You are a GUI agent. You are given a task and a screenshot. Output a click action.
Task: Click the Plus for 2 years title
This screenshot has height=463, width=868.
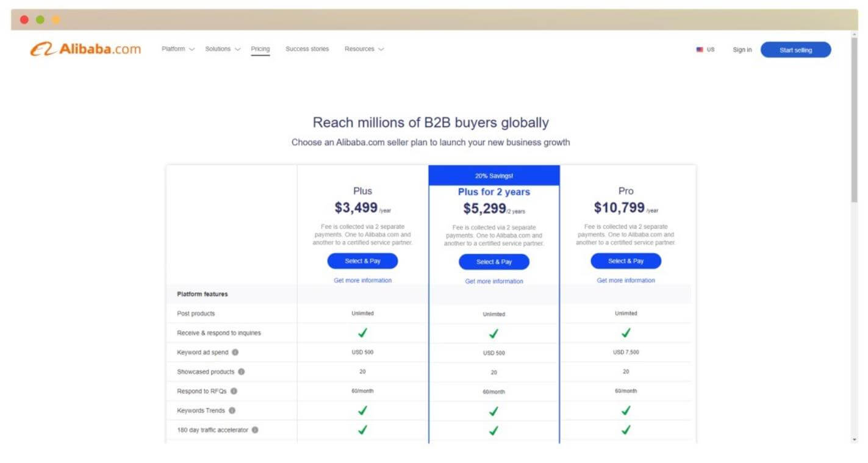tap(494, 192)
